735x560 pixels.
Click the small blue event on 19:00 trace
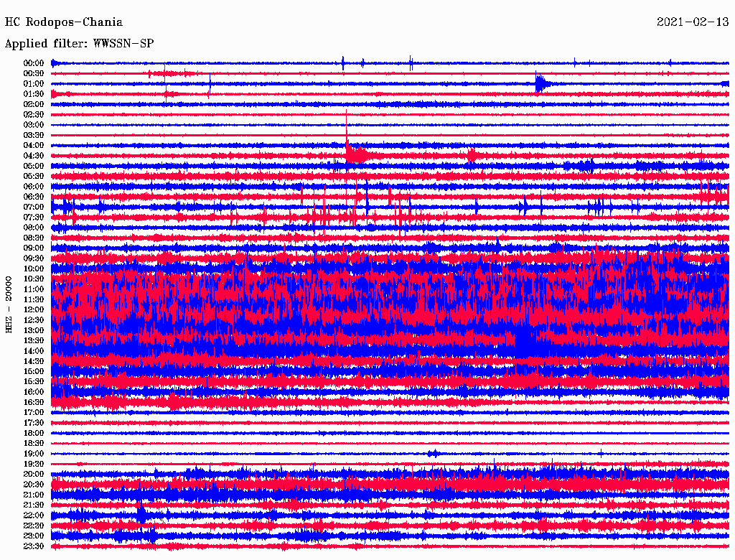tap(433, 453)
